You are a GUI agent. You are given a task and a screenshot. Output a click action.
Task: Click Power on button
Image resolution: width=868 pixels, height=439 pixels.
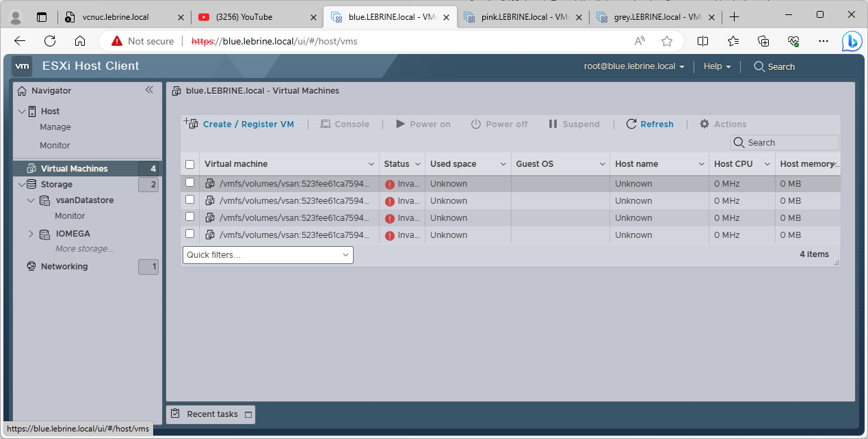[423, 124]
